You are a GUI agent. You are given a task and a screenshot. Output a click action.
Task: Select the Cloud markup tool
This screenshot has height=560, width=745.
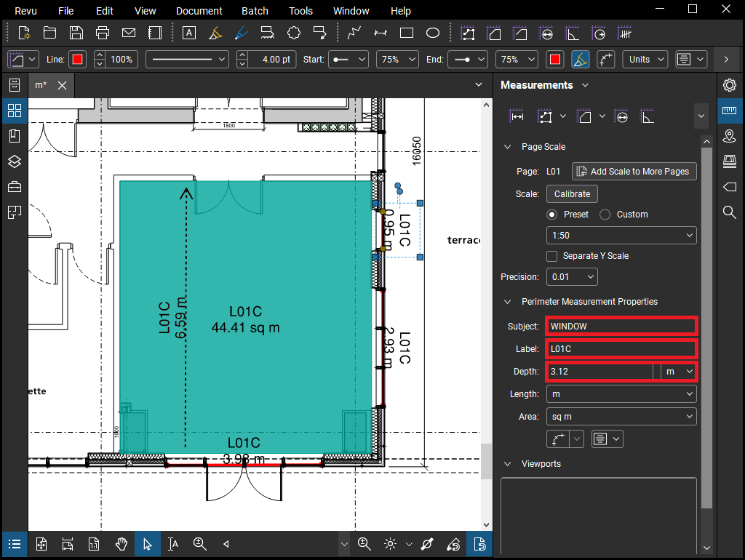294,33
